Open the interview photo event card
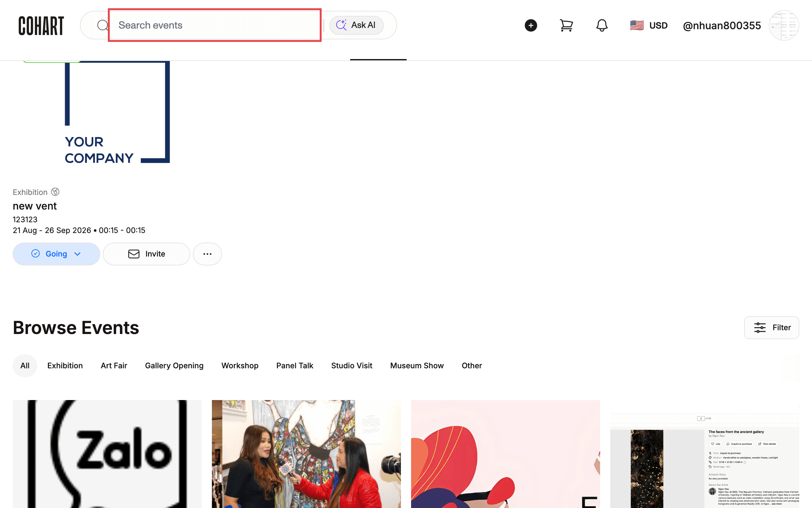Image resolution: width=812 pixels, height=508 pixels. pyautogui.click(x=306, y=454)
